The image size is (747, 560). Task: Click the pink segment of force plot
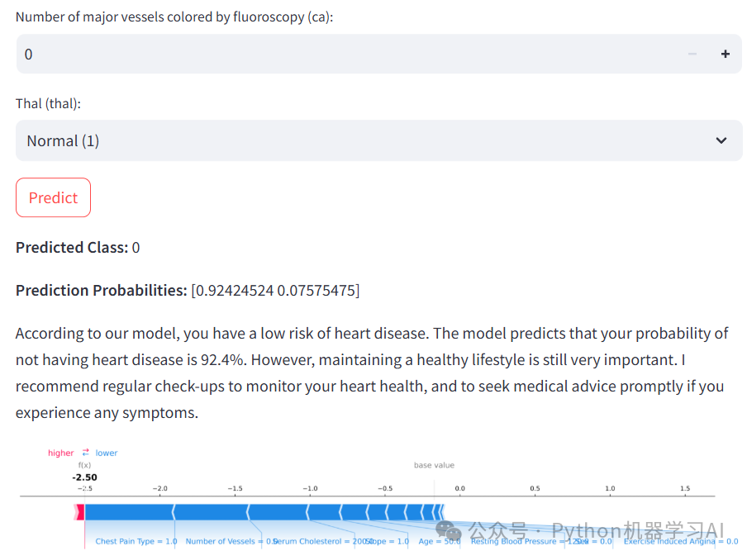tap(80, 513)
